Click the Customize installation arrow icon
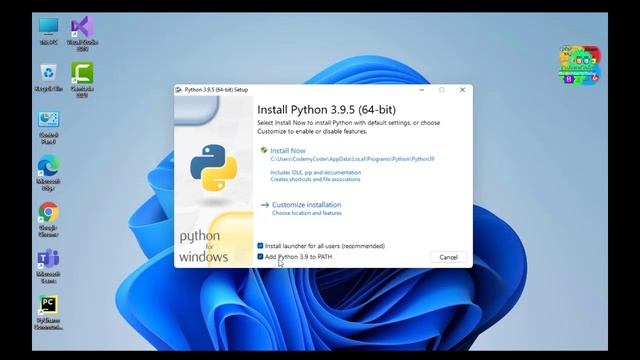The image size is (640, 360). click(x=265, y=205)
